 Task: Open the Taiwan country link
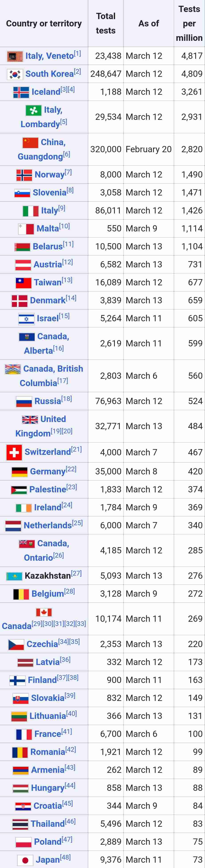click(x=47, y=282)
